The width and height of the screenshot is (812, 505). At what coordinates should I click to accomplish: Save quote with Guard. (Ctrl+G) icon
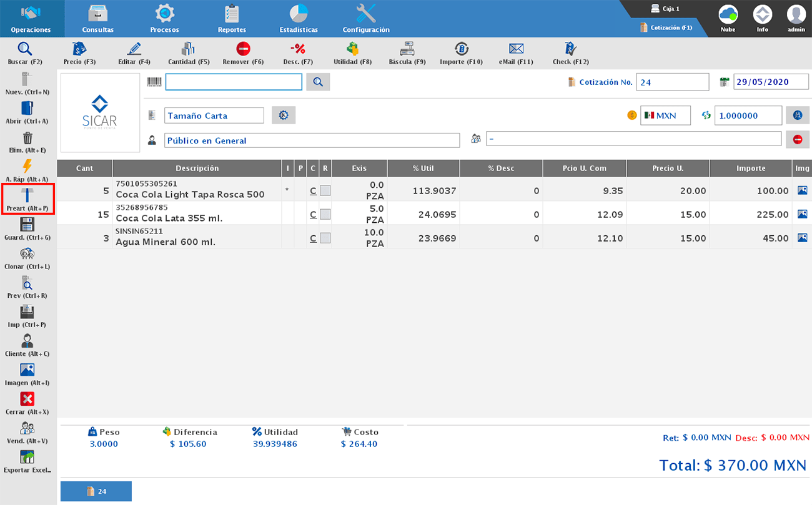click(27, 225)
